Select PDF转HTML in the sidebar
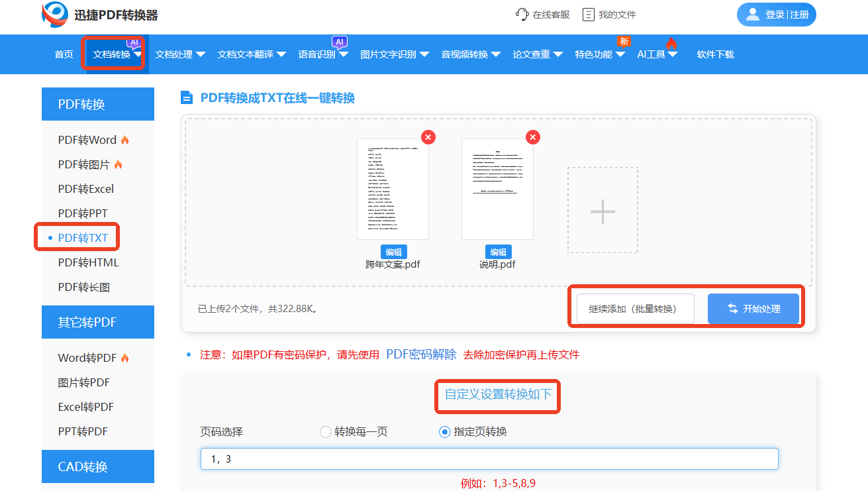Screen dimensions: 868x491 pos(89,262)
